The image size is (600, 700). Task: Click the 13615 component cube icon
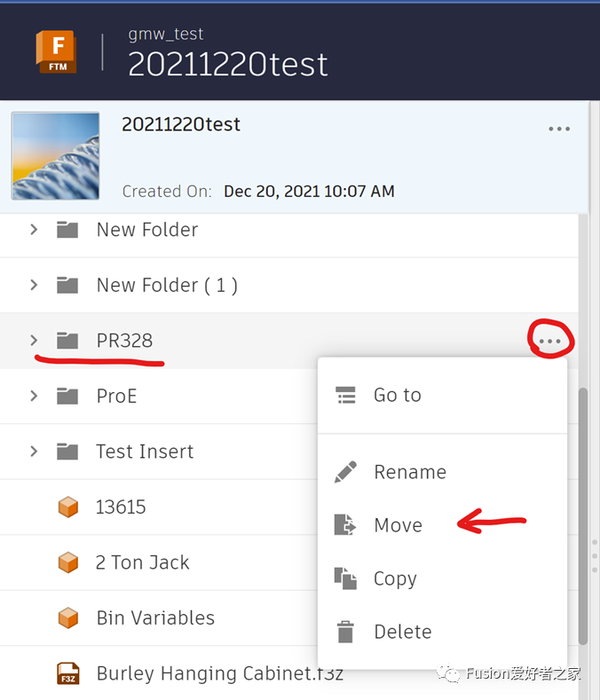pos(67,507)
